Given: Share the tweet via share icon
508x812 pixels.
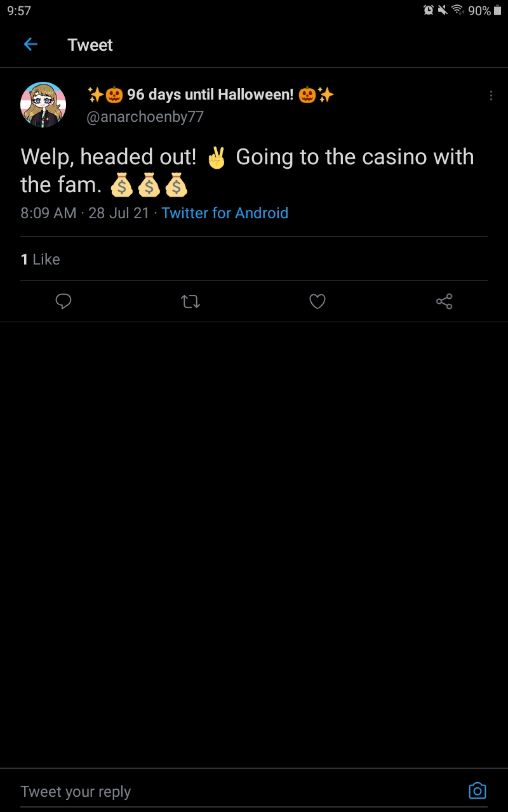Looking at the screenshot, I should click(444, 302).
